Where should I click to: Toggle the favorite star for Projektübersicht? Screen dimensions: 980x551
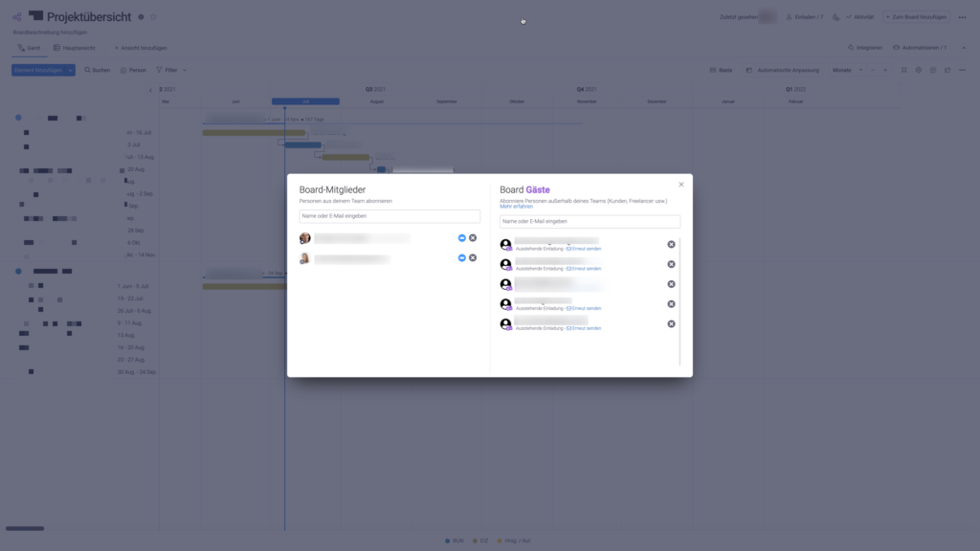[153, 17]
